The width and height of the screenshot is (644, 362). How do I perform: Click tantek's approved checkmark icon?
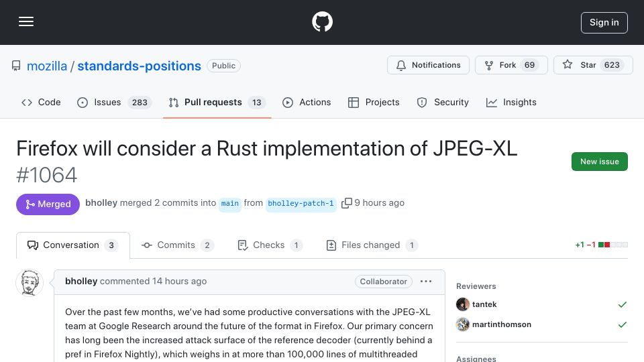[623, 304]
